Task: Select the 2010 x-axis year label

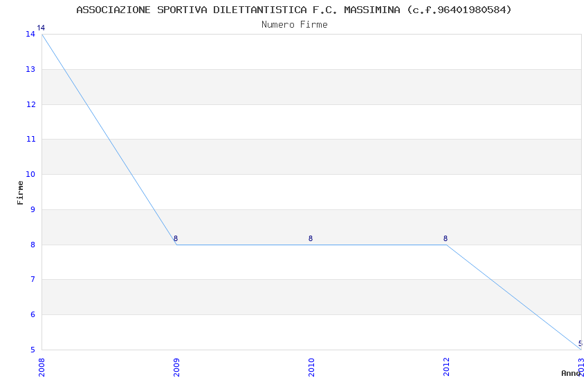Action: tap(311, 367)
